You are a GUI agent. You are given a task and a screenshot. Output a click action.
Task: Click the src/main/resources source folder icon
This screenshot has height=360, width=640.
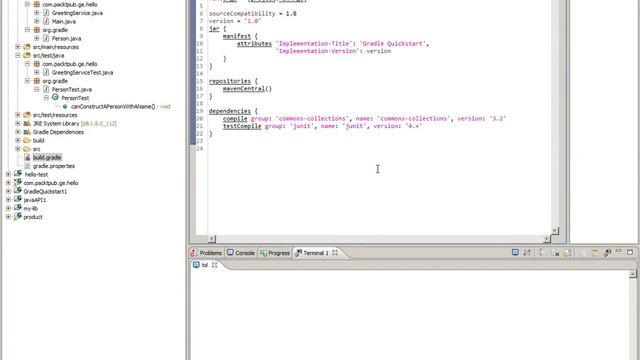coord(27,47)
